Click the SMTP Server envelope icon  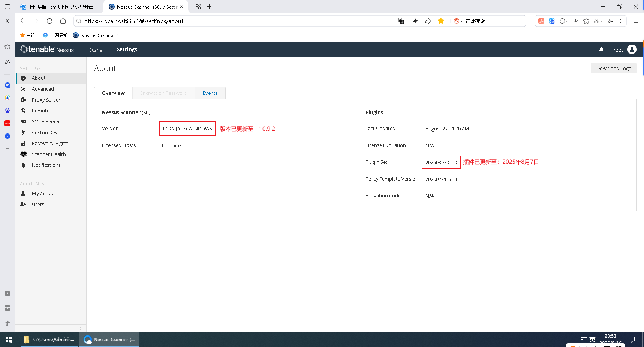click(23, 122)
